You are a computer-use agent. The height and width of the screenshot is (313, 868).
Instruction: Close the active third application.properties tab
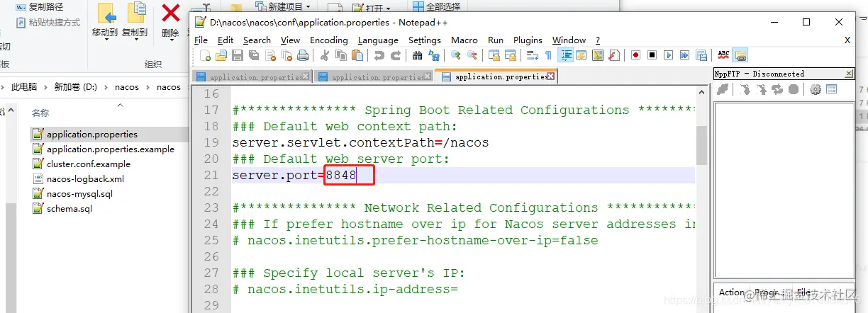552,76
